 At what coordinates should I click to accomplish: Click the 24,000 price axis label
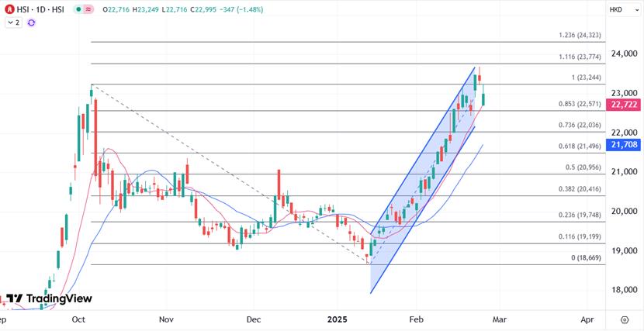coord(625,54)
